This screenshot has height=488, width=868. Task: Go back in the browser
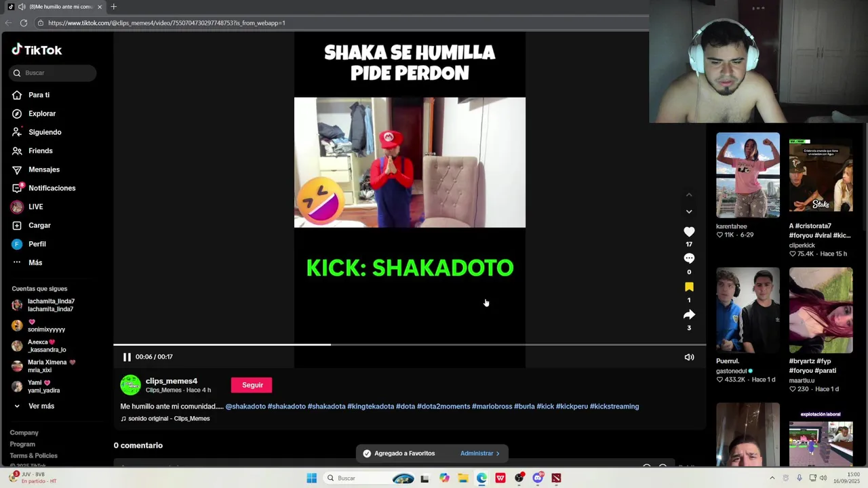[x=8, y=23]
